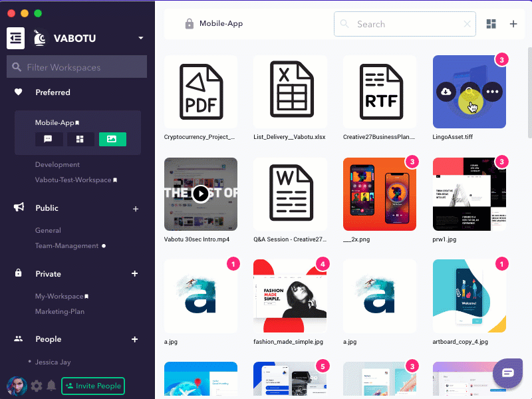532x399 pixels.
Task: Click the Preferred section label
Action: tap(53, 92)
